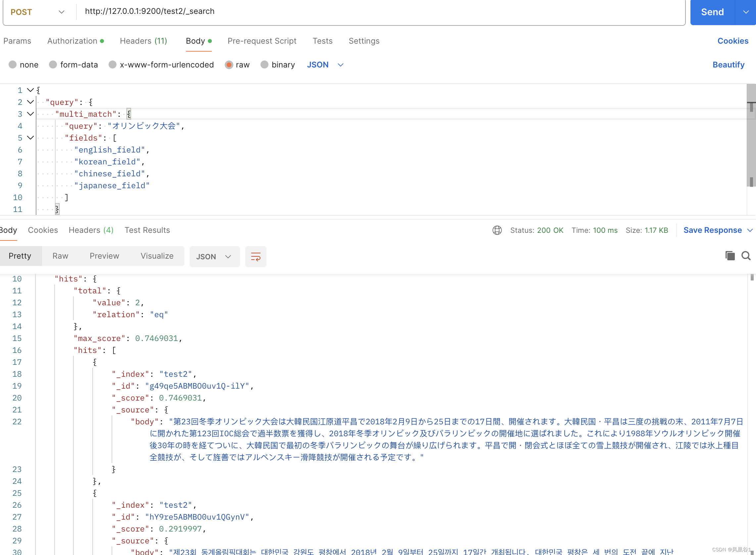Screen dimensions: 756x555
Task: Collapse the "fields" array fold arrow
Action: click(x=30, y=138)
